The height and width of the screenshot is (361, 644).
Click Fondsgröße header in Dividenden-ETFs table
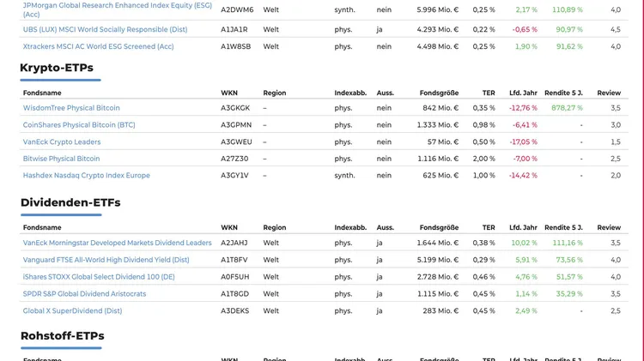click(x=439, y=227)
